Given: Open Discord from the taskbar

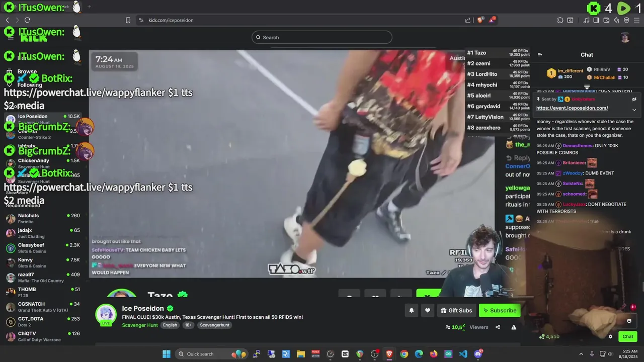Looking at the screenshot, I should (x=478, y=354).
